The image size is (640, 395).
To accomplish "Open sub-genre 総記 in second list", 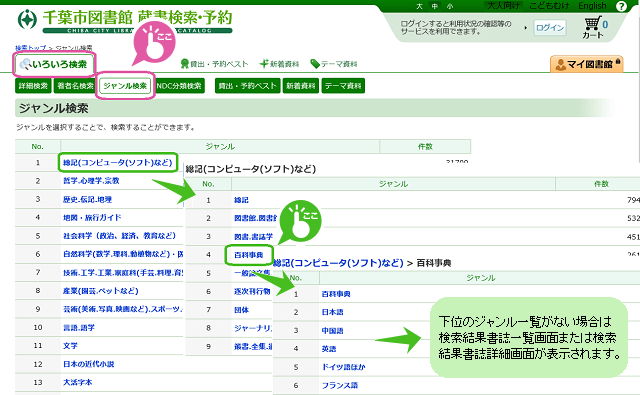I will (x=241, y=200).
